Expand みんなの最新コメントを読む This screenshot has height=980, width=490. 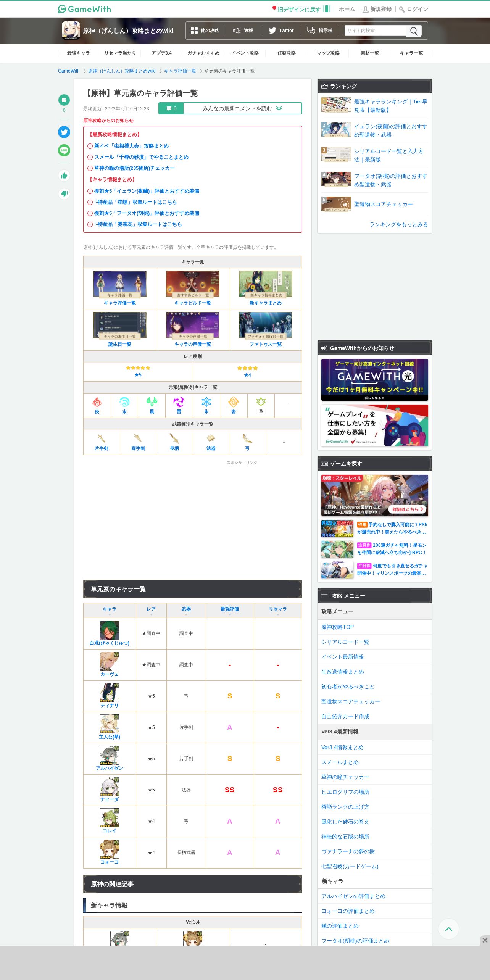coord(242,108)
